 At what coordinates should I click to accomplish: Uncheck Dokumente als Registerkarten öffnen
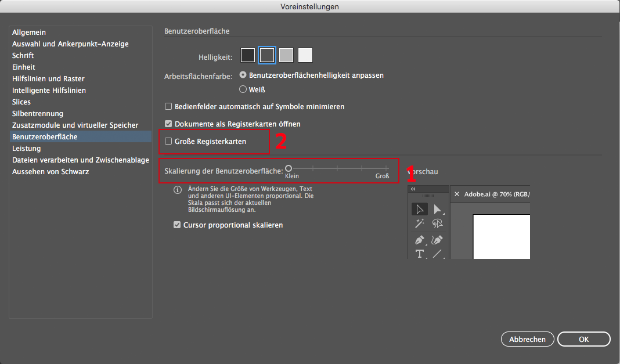click(x=168, y=124)
